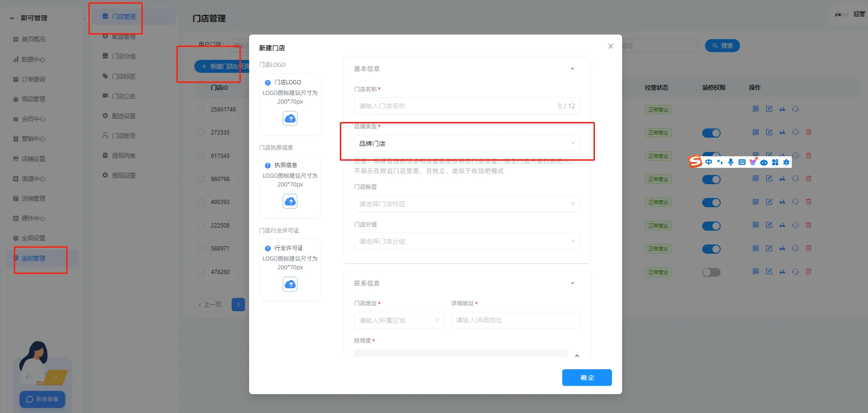Image resolution: width=868 pixels, height=413 pixels.
Task: Open 在线客服 online support
Action: click(42, 399)
